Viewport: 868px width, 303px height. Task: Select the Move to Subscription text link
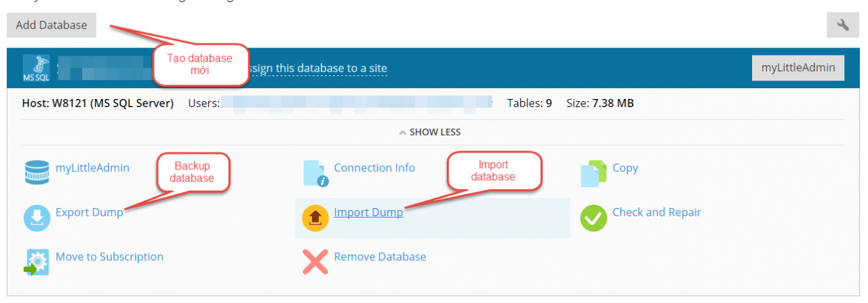click(x=109, y=257)
